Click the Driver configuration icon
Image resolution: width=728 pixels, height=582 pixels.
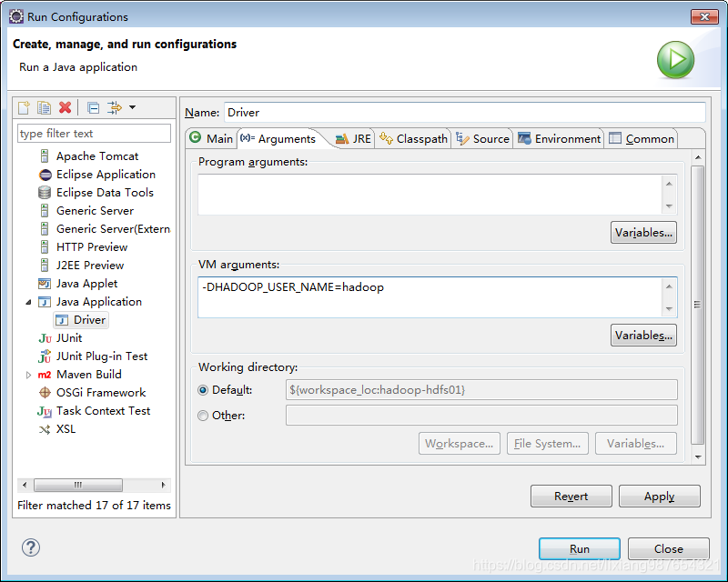pos(62,320)
